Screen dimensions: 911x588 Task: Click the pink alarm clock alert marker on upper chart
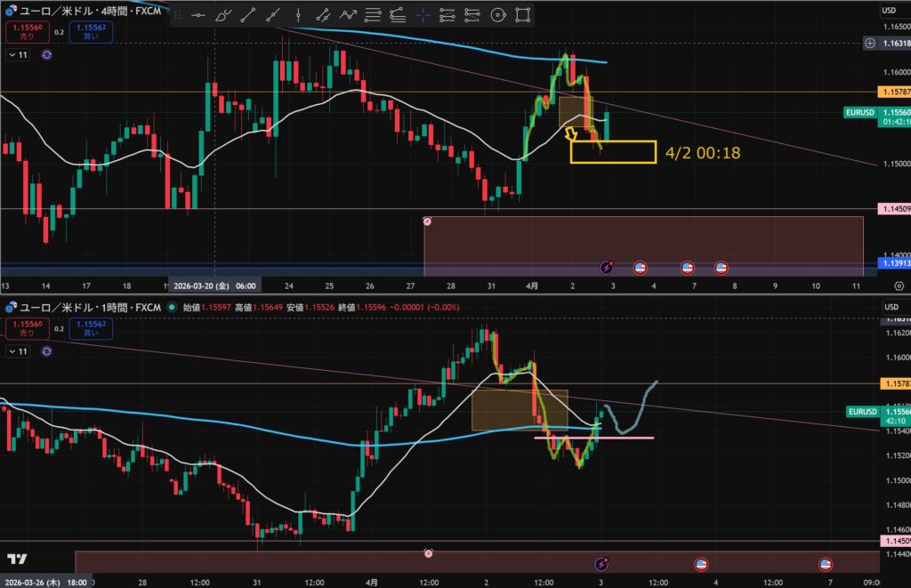pos(428,221)
